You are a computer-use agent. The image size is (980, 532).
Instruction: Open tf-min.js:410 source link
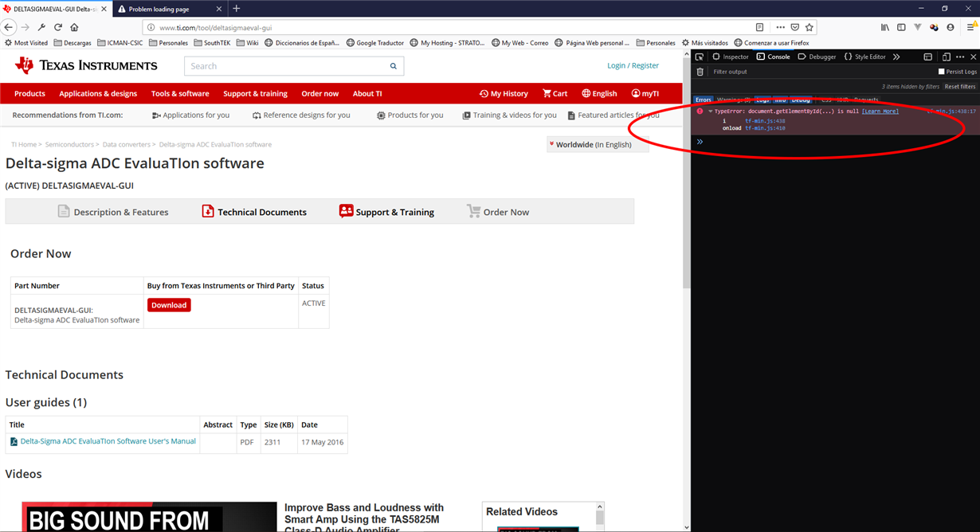point(765,128)
